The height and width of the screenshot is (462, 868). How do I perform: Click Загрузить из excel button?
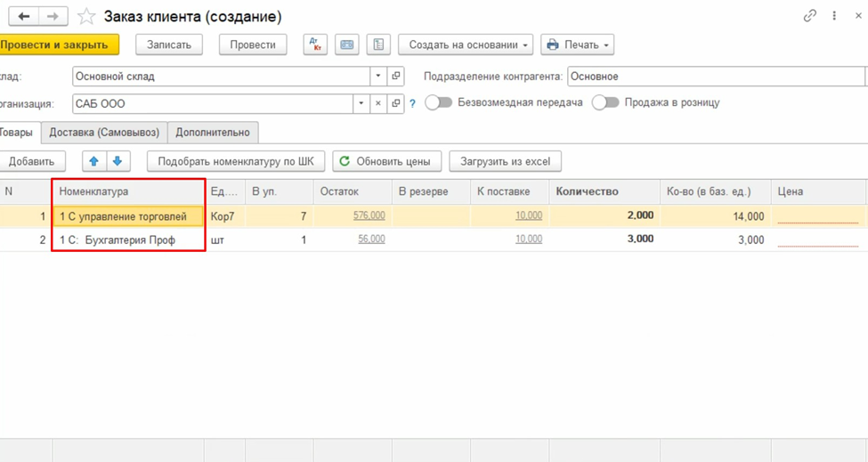[x=506, y=161]
